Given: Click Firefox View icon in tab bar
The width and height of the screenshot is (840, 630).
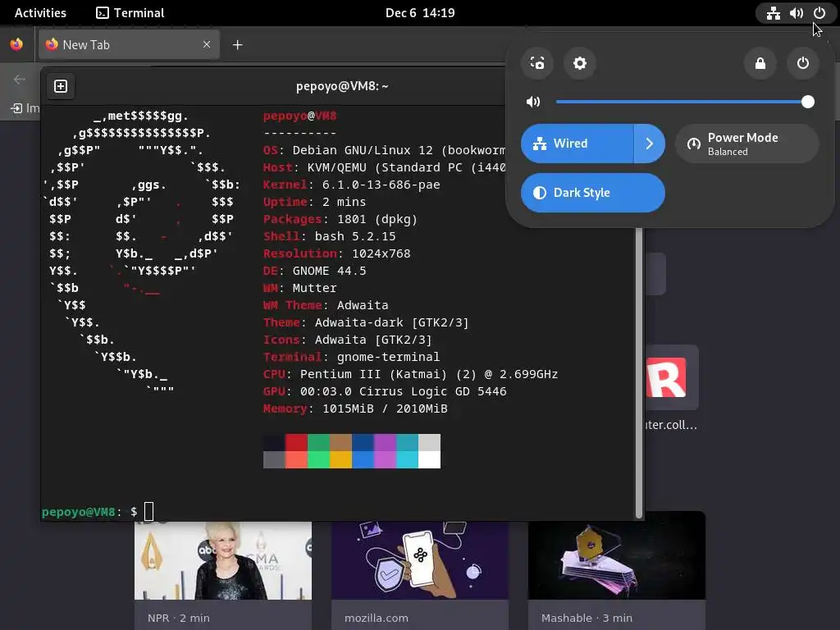Looking at the screenshot, I should tap(16, 44).
